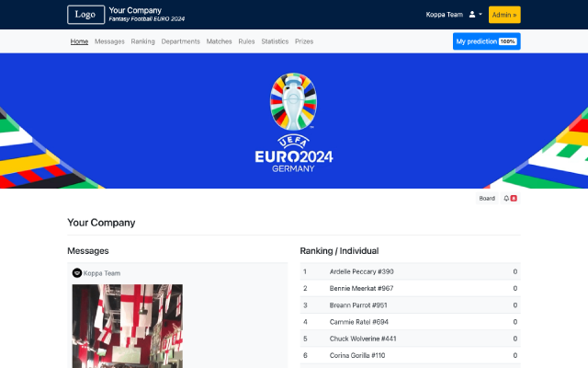Screen dimensions: 588x368
Task: Click the notification bell icon
Action: coord(506,199)
